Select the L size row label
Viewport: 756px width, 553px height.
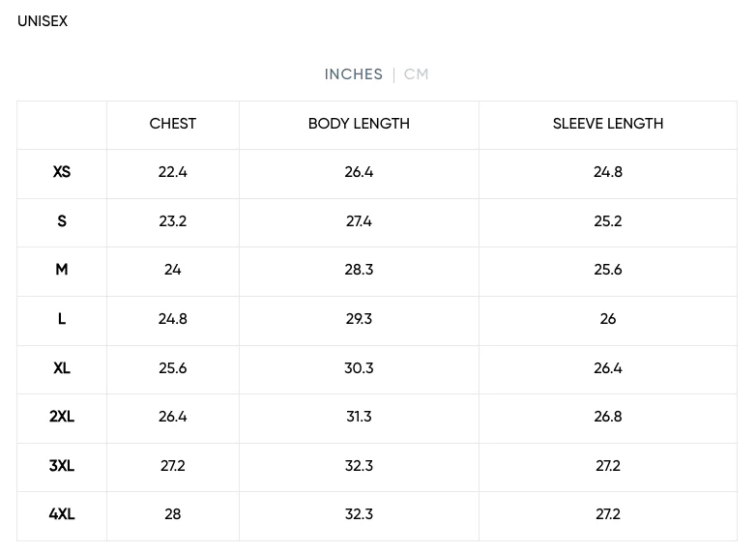pos(62,319)
